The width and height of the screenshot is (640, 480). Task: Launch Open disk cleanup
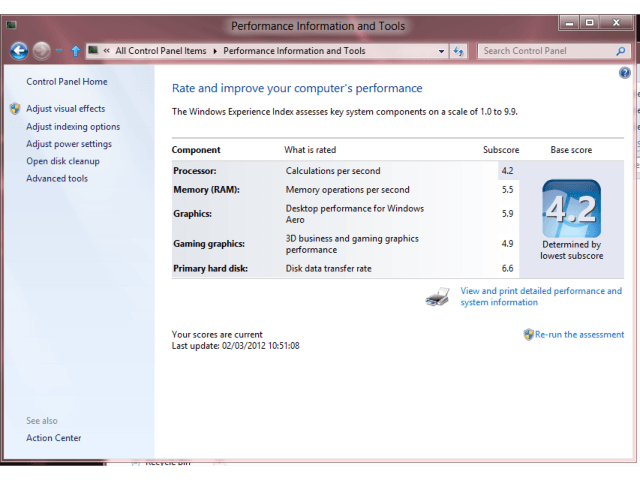click(63, 161)
